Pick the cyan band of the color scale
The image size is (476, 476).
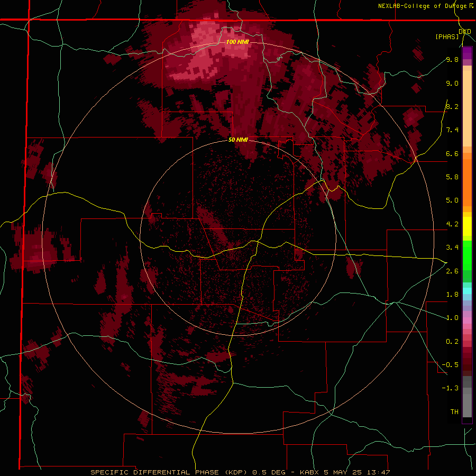point(467,291)
